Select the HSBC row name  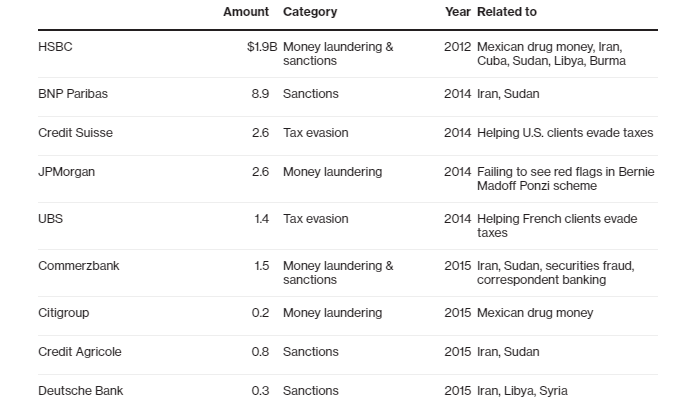pos(55,47)
